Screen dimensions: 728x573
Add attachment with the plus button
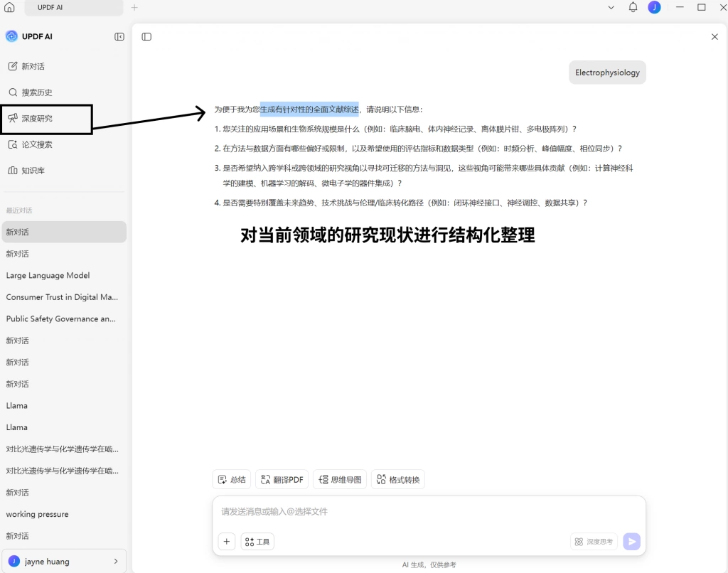(227, 542)
